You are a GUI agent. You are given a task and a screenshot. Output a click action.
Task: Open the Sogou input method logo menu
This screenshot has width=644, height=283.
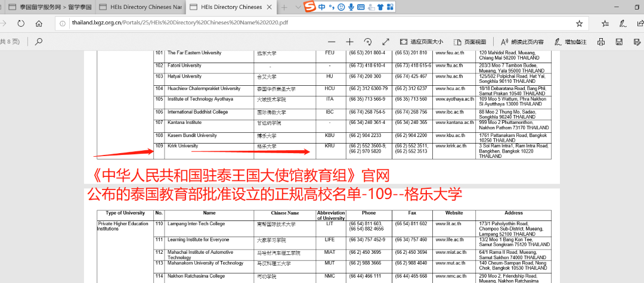[311, 7]
